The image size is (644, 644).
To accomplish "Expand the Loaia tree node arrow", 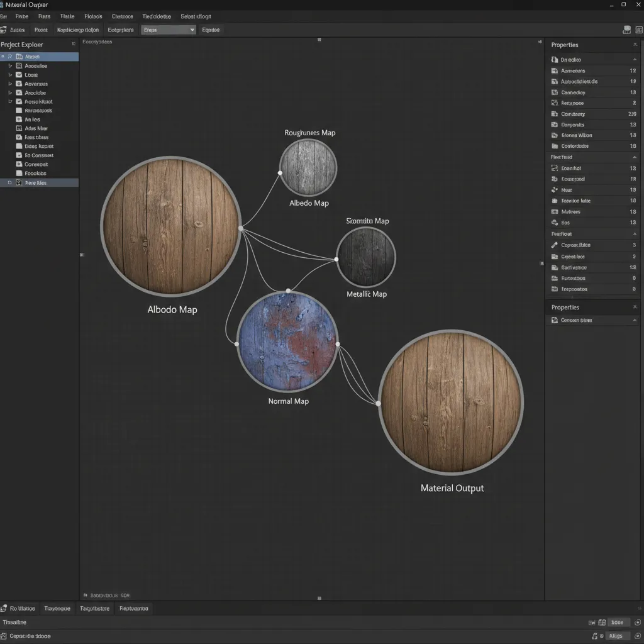I will (10, 75).
